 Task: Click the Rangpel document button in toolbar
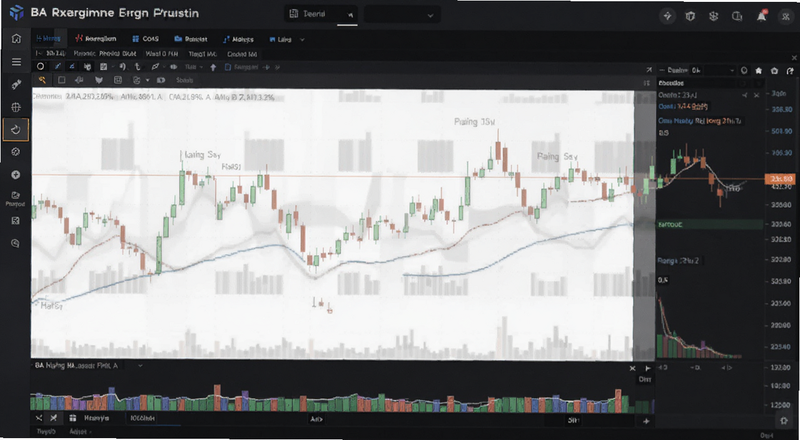tap(241, 67)
